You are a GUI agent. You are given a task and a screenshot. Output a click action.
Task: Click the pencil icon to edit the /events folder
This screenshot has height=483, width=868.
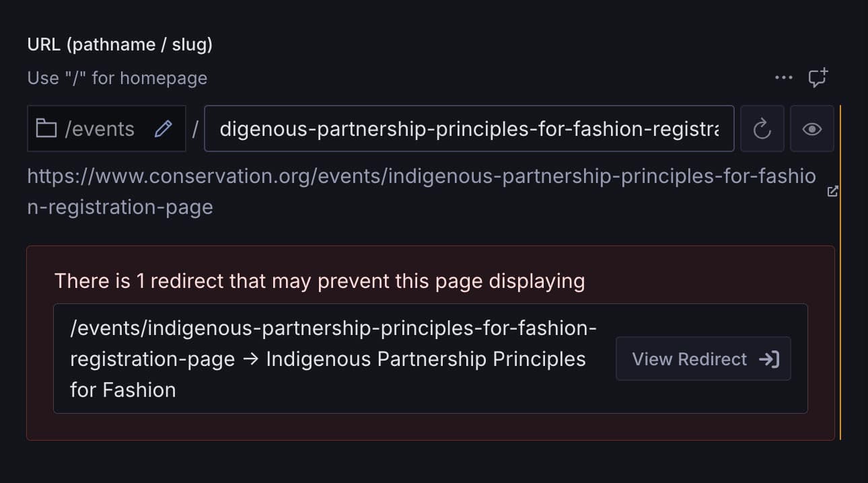(163, 128)
